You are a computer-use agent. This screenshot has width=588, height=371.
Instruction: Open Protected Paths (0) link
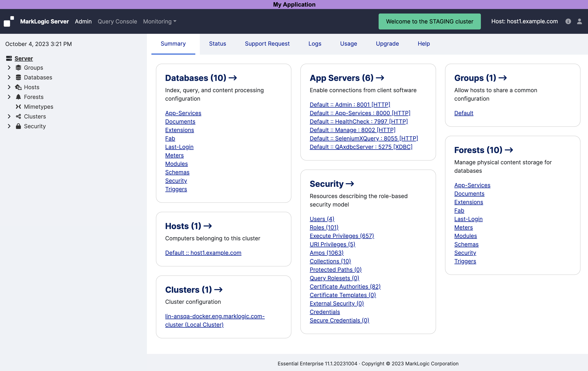[335, 270]
